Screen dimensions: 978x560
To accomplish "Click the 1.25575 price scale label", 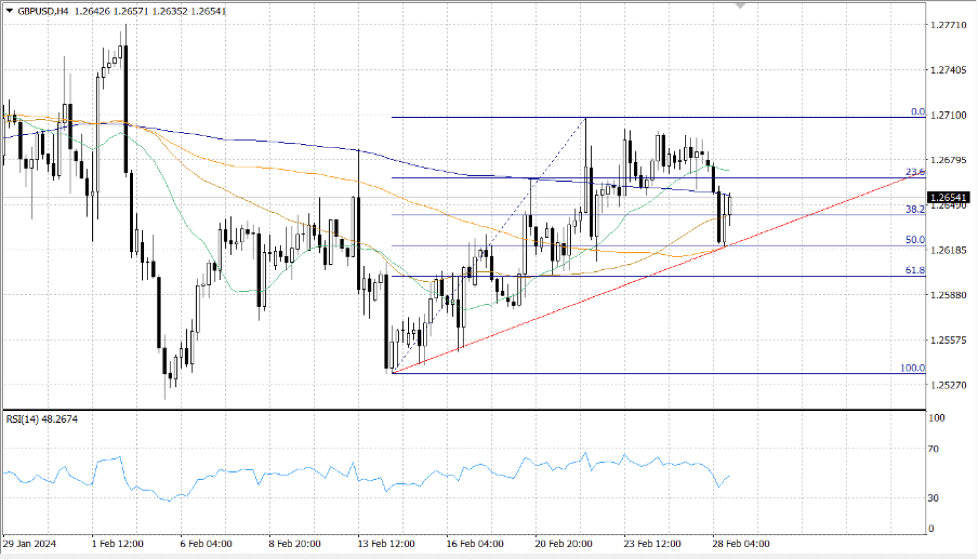I will point(948,340).
